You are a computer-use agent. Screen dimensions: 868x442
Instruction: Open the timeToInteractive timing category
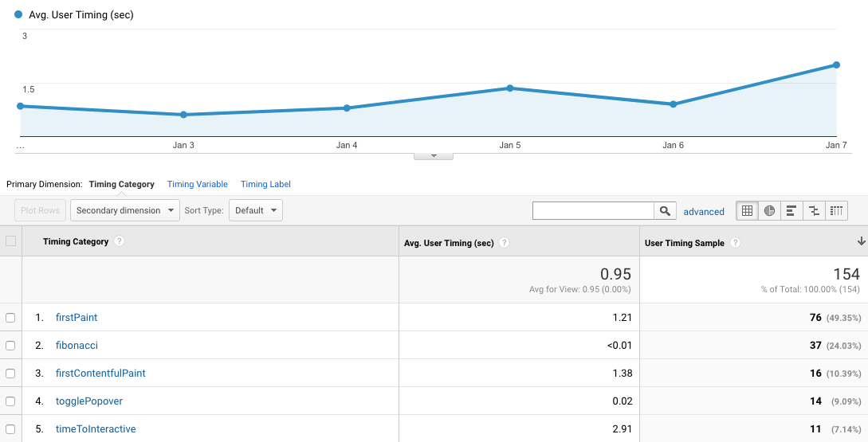tap(96, 428)
